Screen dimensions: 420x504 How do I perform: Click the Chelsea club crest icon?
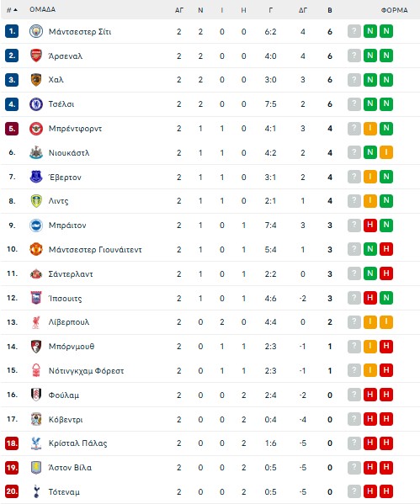click(x=36, y=104)
